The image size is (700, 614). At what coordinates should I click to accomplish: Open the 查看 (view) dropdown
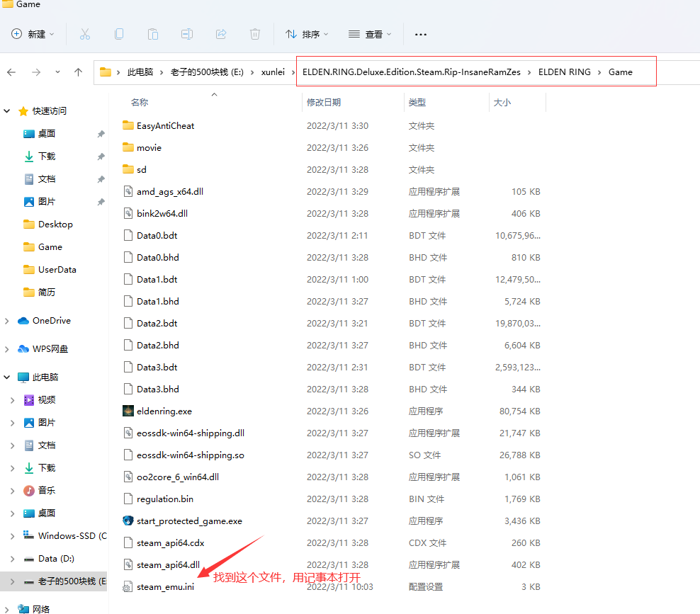(368, 34)
